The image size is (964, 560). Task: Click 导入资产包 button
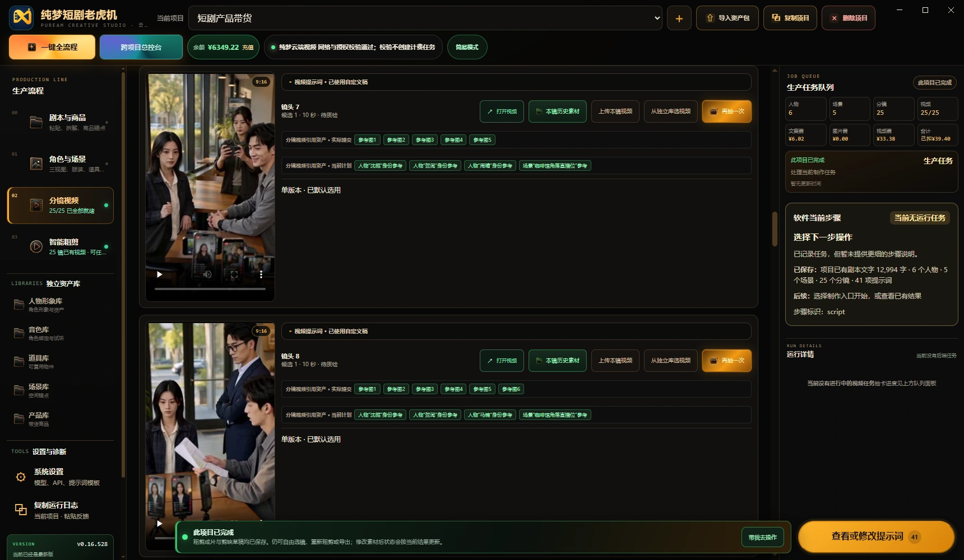pos(727,18)
